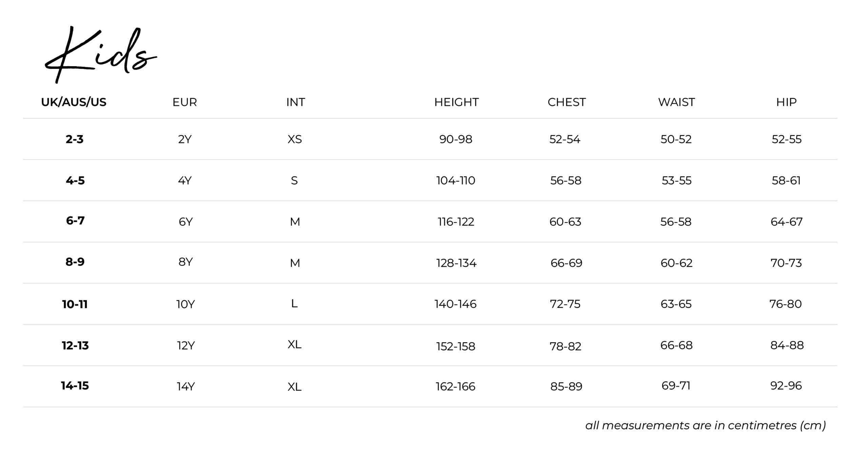Viewport: 868px width, 469px height.
Task: Click the INT column header
Action: (295, 102)
